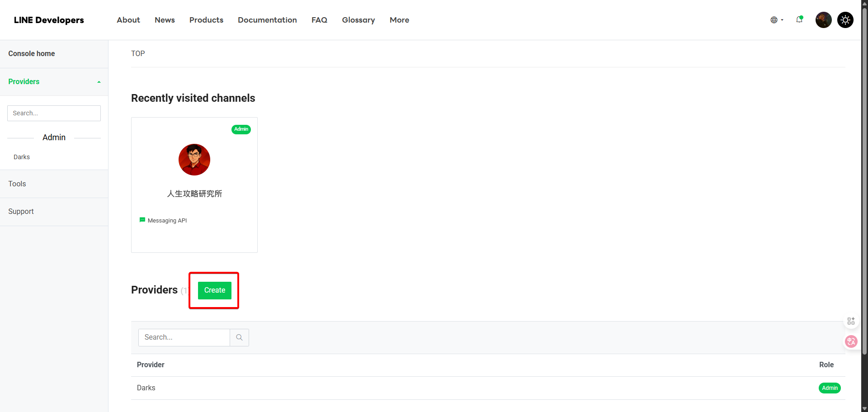This screenshot has width=868, height=412.
Task: Toggle the light/dark theme button
Action: [x=845, y=20]
